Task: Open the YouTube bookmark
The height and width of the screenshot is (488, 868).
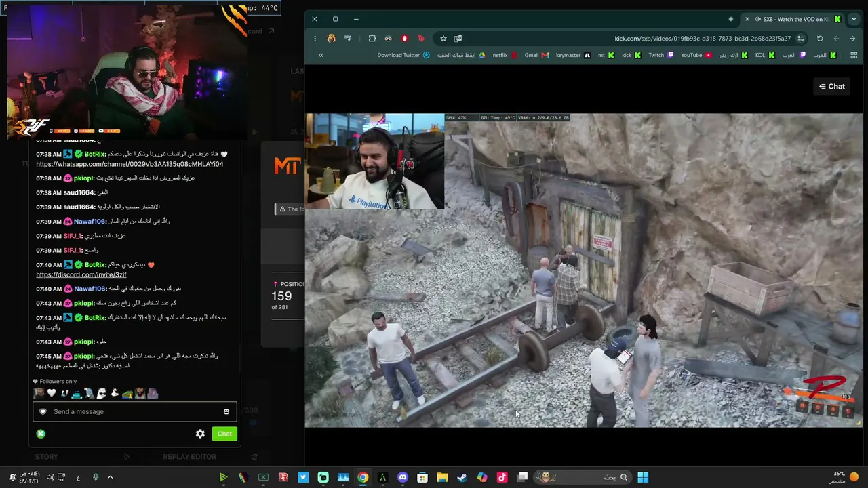Action: (696, 55)
